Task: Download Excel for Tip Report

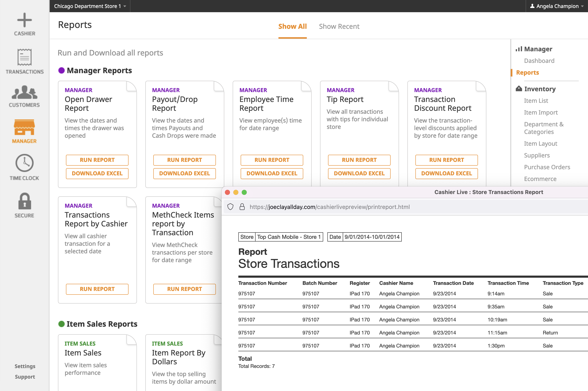Action: click(359, 173)
